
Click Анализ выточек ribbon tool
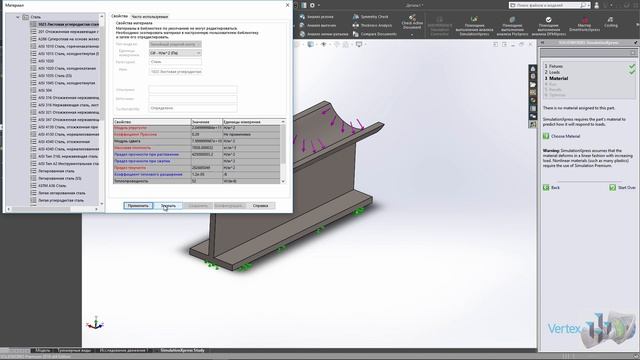(x=318, y=25)
